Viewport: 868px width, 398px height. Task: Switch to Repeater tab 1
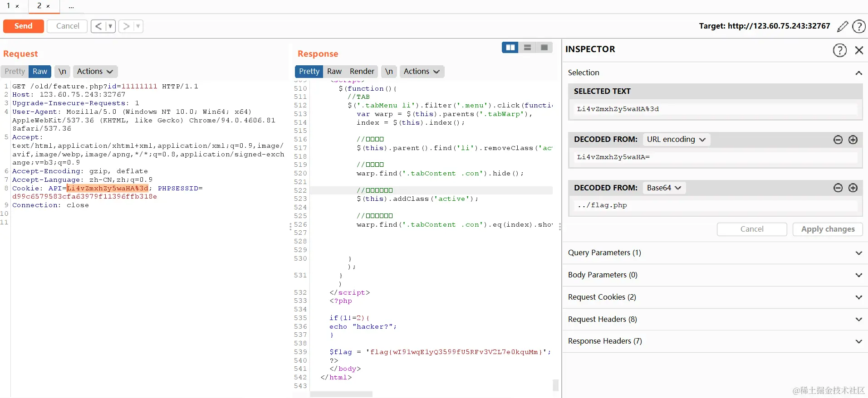click(x=8, y=6)
